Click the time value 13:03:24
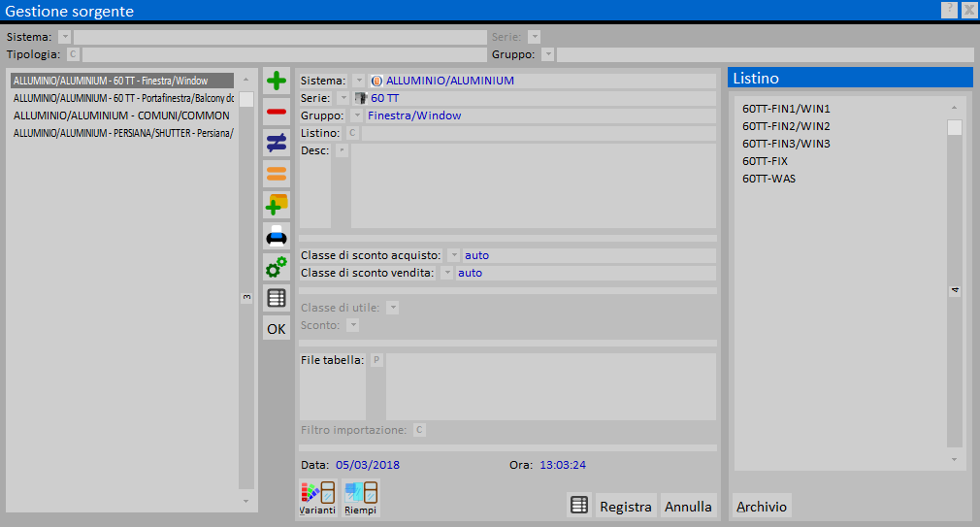This screenshot has height=527, width=980. pyautogui.click(x=563, y=465)
